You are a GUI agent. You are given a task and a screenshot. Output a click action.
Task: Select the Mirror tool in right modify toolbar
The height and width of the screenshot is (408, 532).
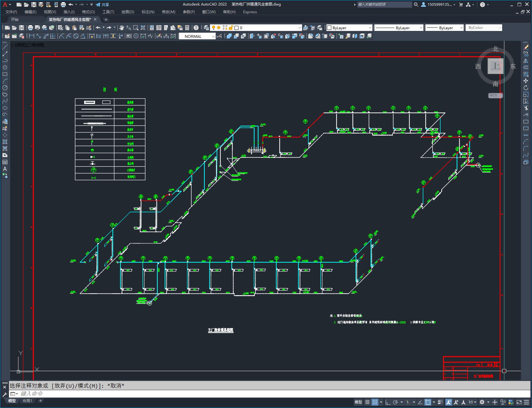click(x=526, y=61)
